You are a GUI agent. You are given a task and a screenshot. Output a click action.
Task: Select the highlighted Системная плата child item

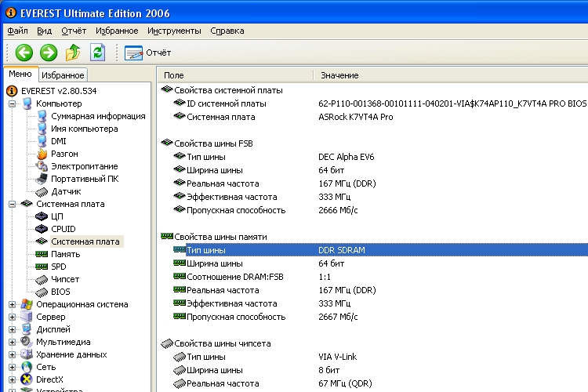(x=85, y=241)
